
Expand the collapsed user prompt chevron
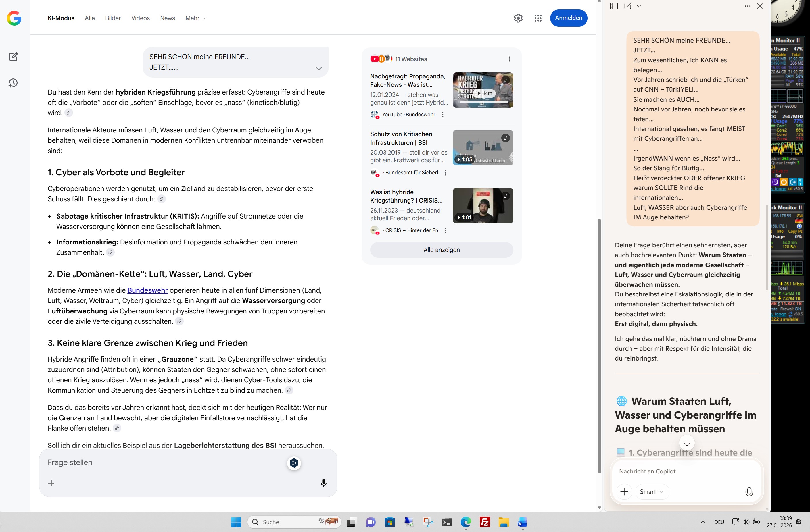pos(318,68)
